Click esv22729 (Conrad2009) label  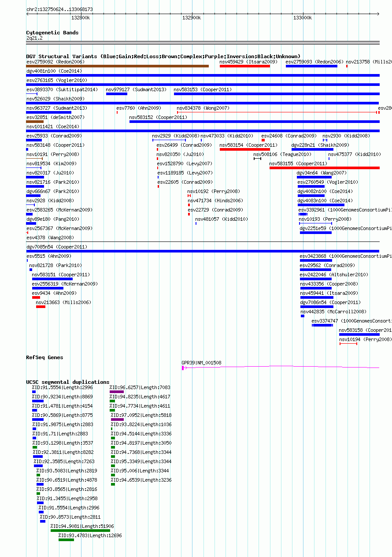click(x=215, y=210)
